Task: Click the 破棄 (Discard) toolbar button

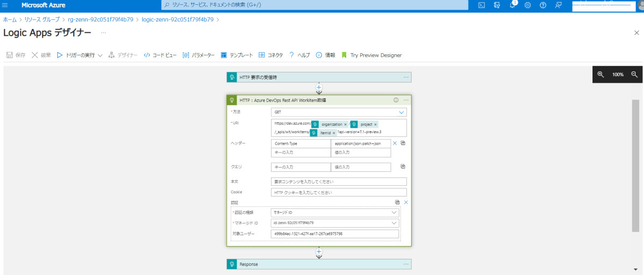Action: tap(41, 55)
